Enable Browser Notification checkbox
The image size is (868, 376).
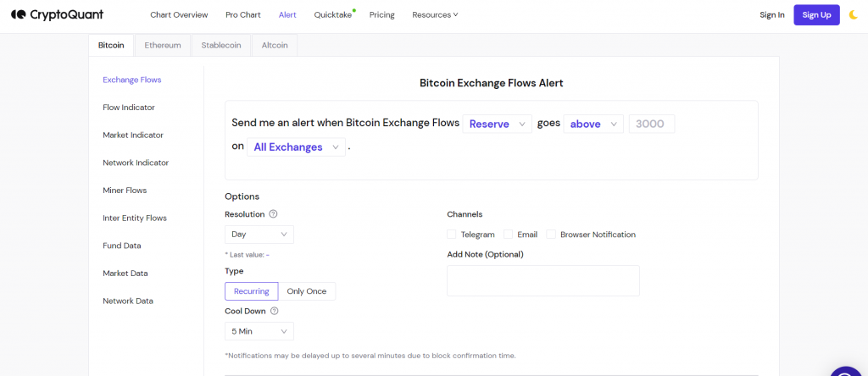[551, 235]
